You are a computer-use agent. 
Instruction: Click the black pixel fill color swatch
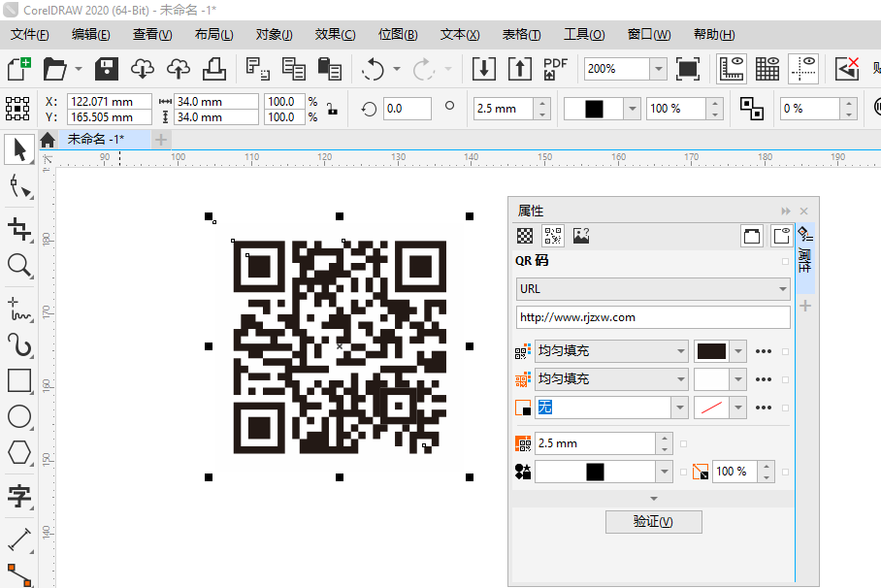[711, 351]
